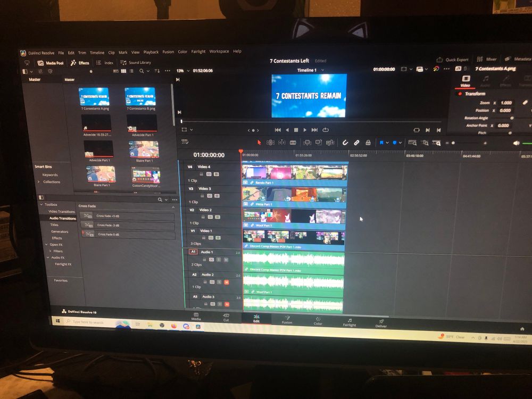The image size is (532, 399).
Task: Collapse the Open FX tree node
Action: coord(46,245)
